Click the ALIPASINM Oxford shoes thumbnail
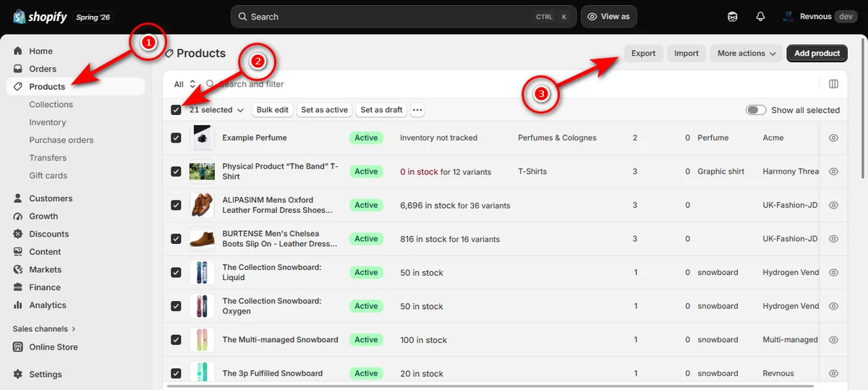868x390 pixels. point(202,205)
